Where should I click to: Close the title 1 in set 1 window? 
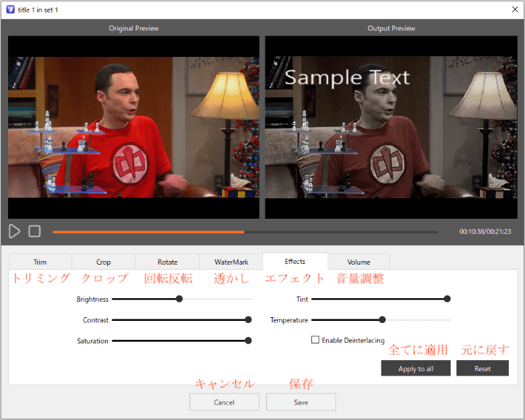point(515,9)
